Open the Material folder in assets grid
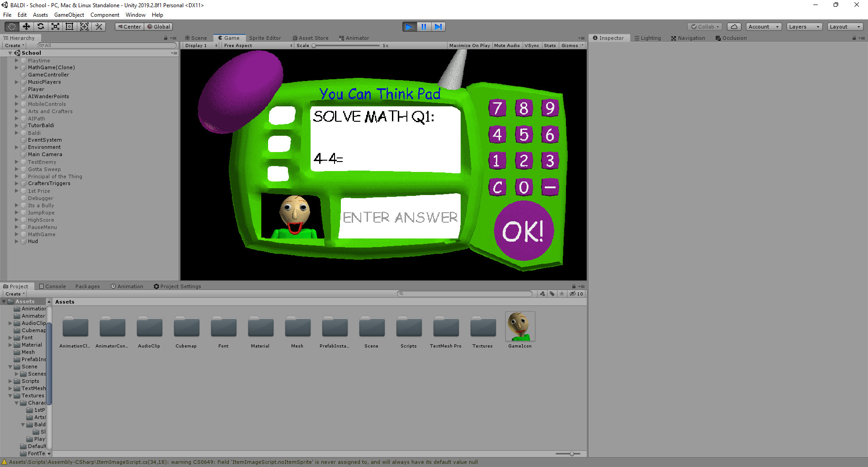868x467 pixels. click(x=260, y=327)
